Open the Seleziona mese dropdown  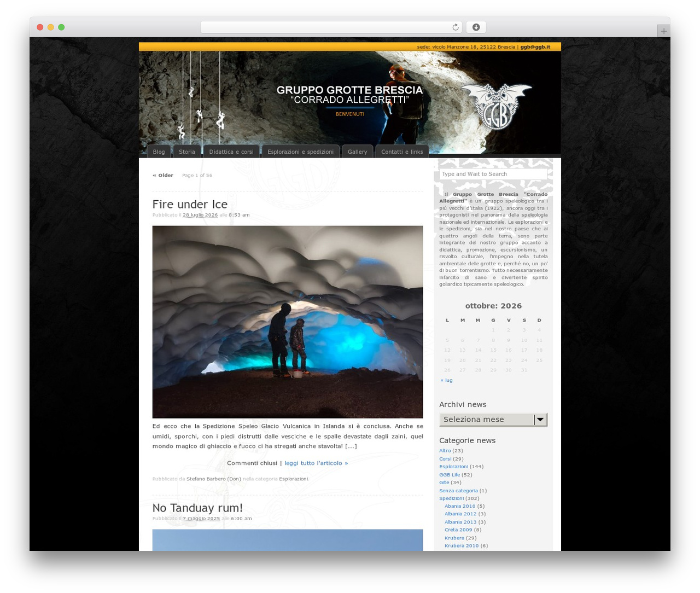coord(493,420)
